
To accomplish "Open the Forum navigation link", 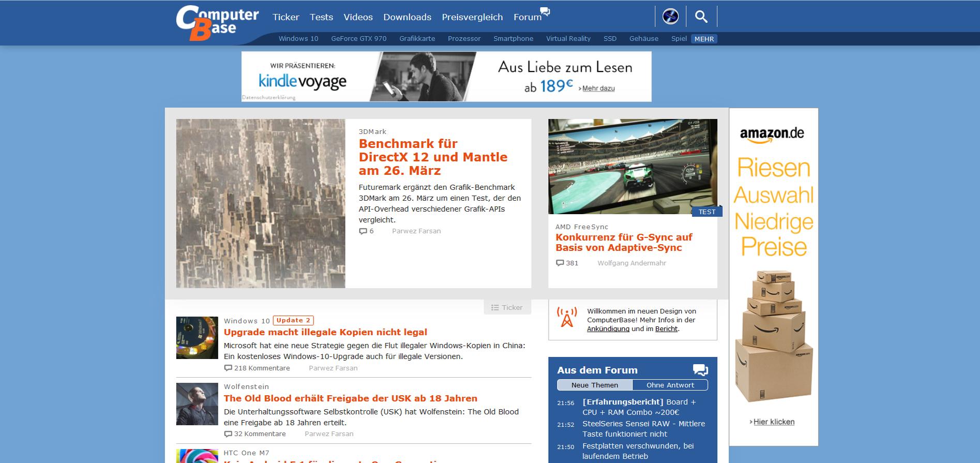I will click(x=527, y=17).
